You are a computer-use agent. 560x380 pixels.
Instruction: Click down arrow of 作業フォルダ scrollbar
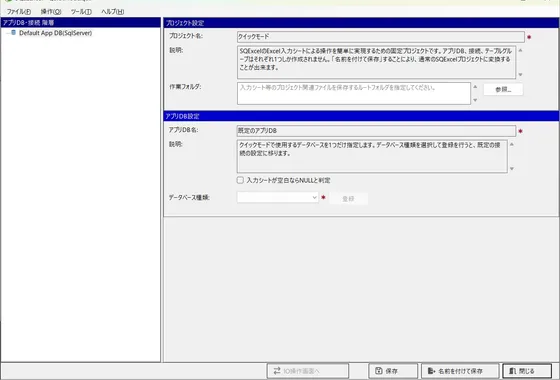tap(475, 100)
